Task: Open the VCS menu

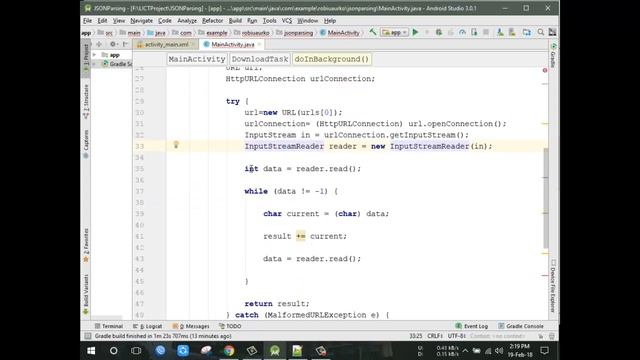Action: 287,20
